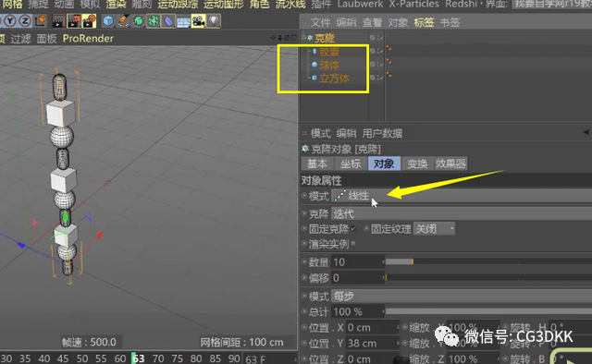Add a cube primitive from the toolbar

108,21
